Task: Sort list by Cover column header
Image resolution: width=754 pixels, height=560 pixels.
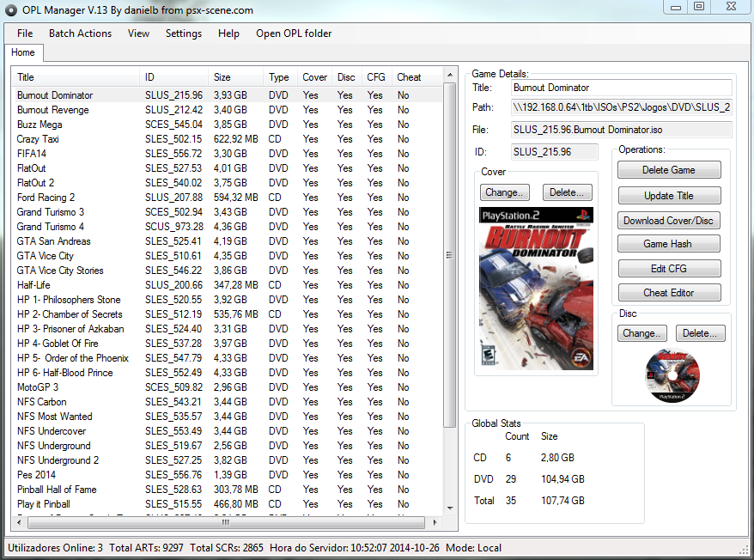Action: (314, 77)
